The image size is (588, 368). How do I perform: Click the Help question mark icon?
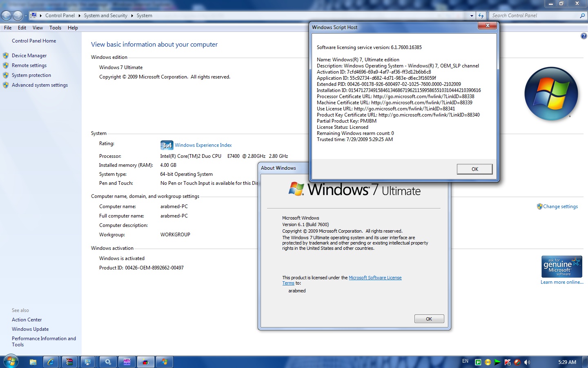pos(584,36)
